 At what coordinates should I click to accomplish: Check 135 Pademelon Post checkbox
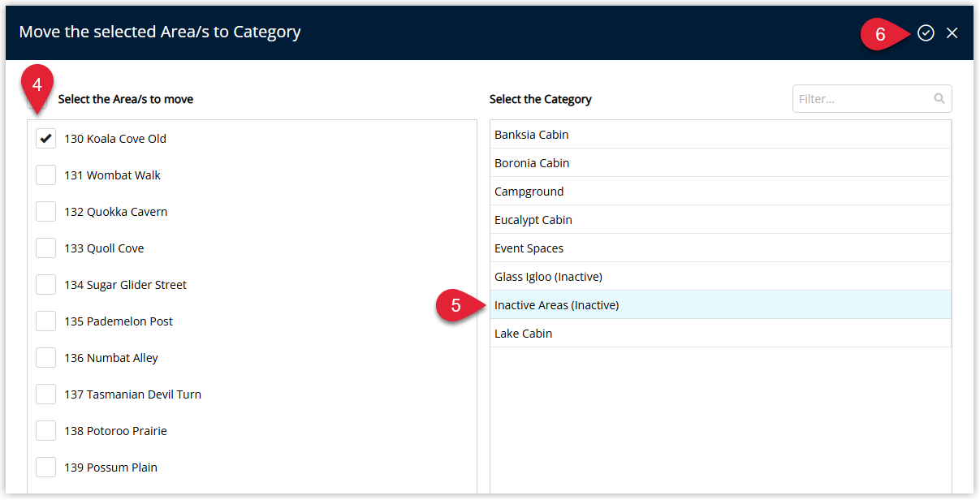(x=46, y=321)
